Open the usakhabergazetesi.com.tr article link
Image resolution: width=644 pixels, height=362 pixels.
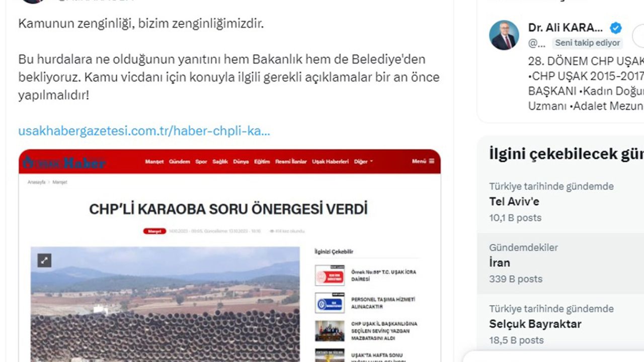click(x=144, y=131)
